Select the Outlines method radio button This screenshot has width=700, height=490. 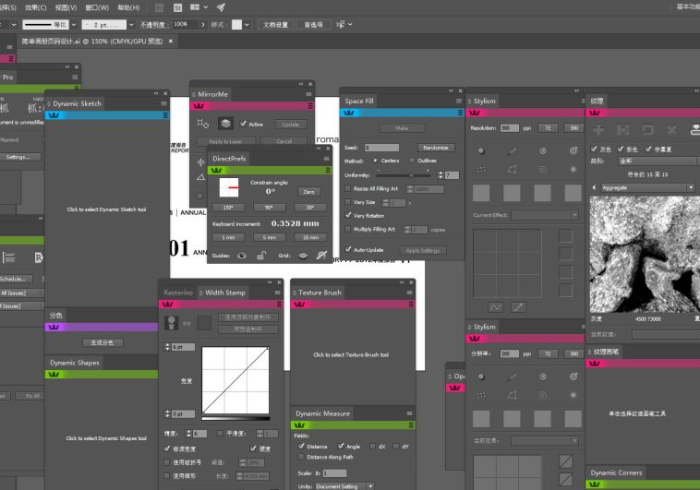pos(412,160)
